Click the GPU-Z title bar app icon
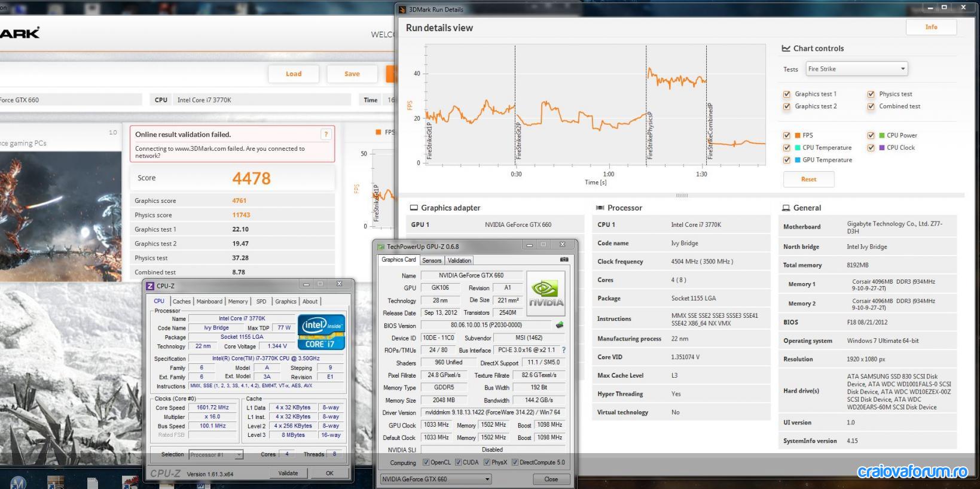Screen dimensions: 980x489 click(381, 247)
